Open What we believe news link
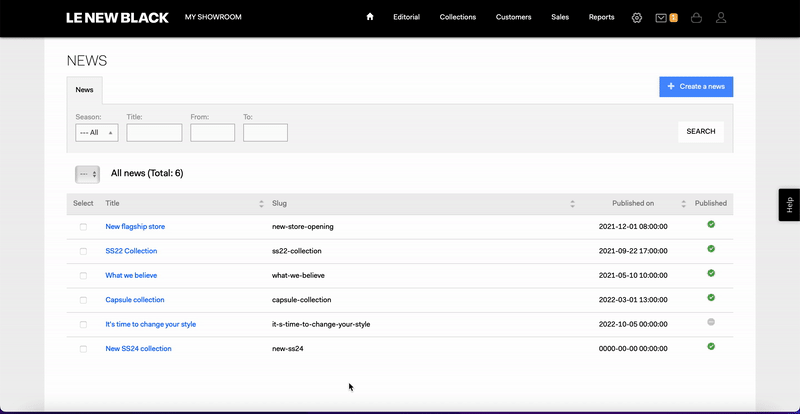800x414 pixels. click(131, 276)
